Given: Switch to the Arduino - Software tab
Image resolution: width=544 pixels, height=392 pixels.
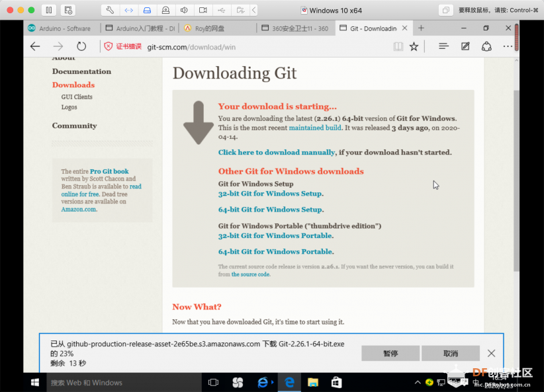Looking at the screenshot, I should coord(62,28).
